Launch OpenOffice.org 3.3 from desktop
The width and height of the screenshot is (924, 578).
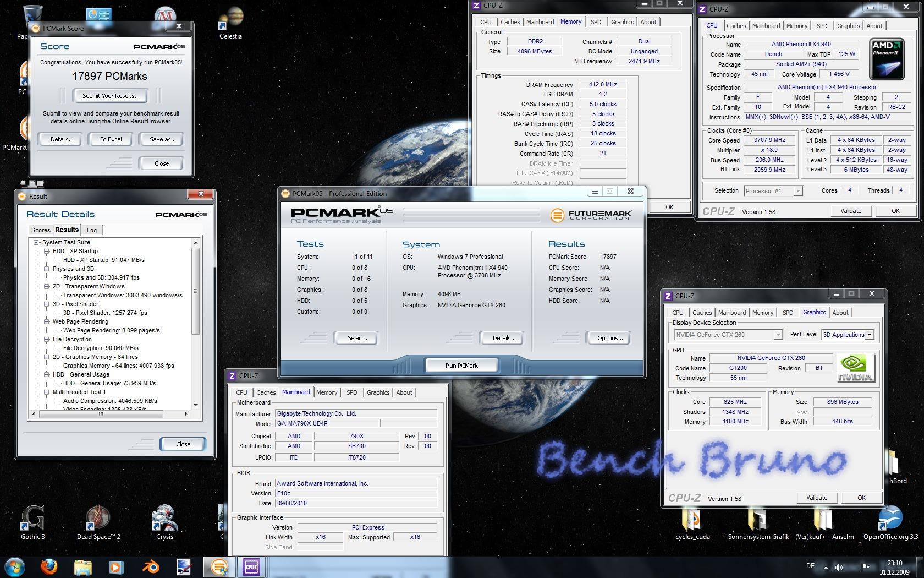[x=890, y=522]
